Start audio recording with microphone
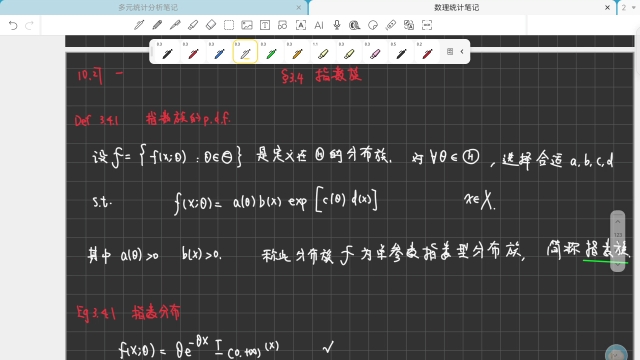The image size is (640, 360). (337, 25)
